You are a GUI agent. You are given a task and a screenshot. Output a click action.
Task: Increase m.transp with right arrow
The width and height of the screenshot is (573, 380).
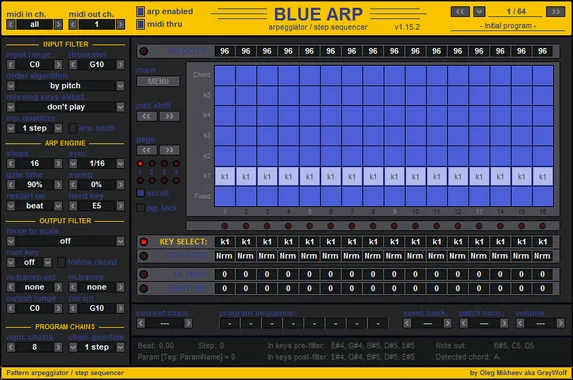coord(120,287)
